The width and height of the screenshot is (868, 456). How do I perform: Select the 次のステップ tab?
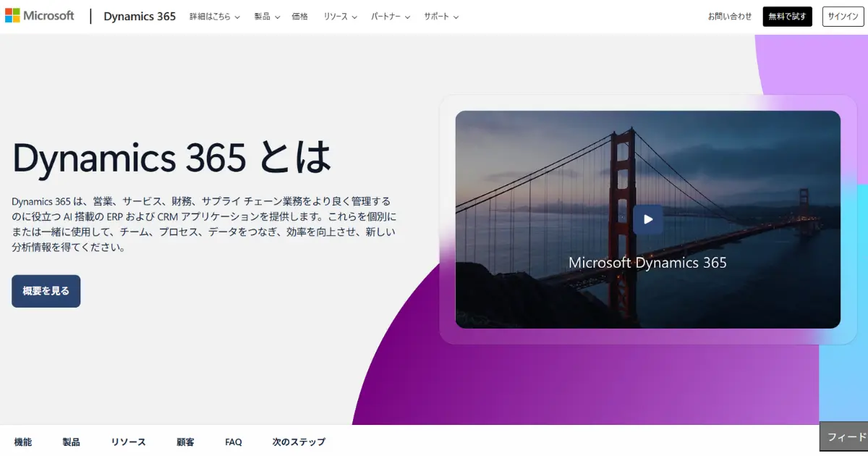tap(297, 442)
